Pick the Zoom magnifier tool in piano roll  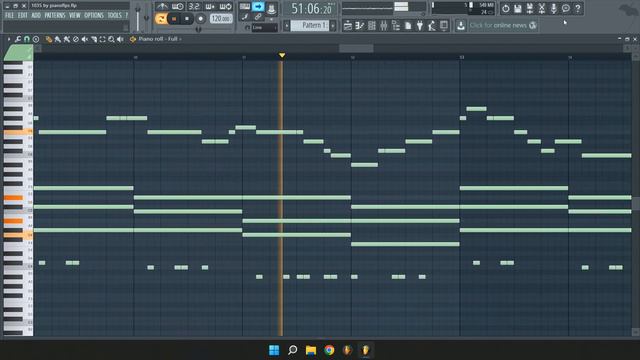click(111, 39)
